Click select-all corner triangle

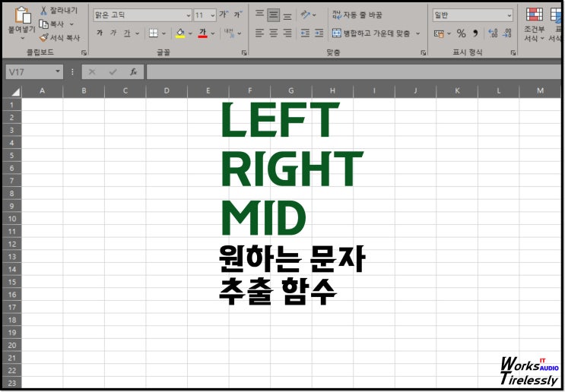[x=15, y=92]
